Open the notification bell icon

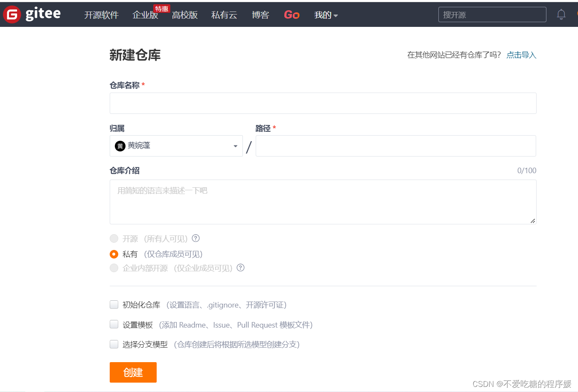coord(561,15)
